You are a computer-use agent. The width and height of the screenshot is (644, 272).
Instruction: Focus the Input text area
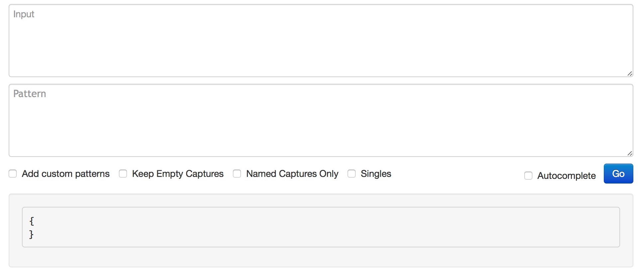coord(321,41)
